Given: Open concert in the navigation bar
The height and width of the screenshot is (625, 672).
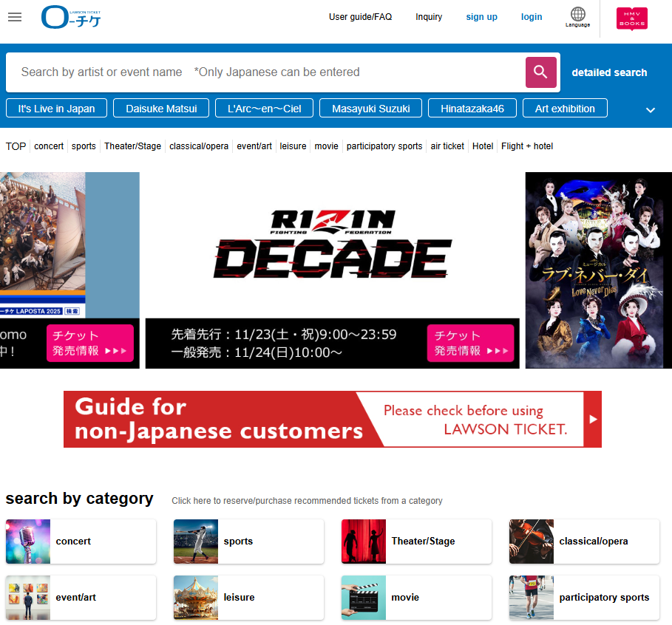Looking at the screenshot, I should [49, 146].
